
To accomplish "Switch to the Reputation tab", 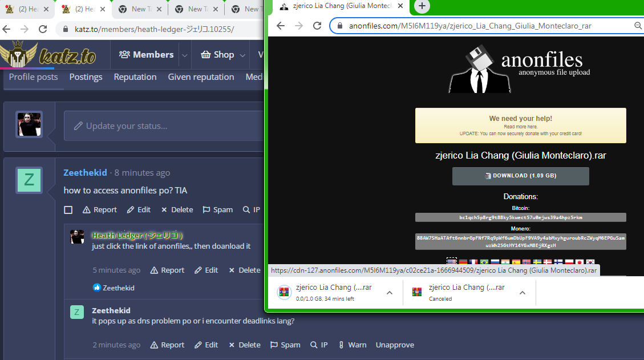I will click(135, 77).
